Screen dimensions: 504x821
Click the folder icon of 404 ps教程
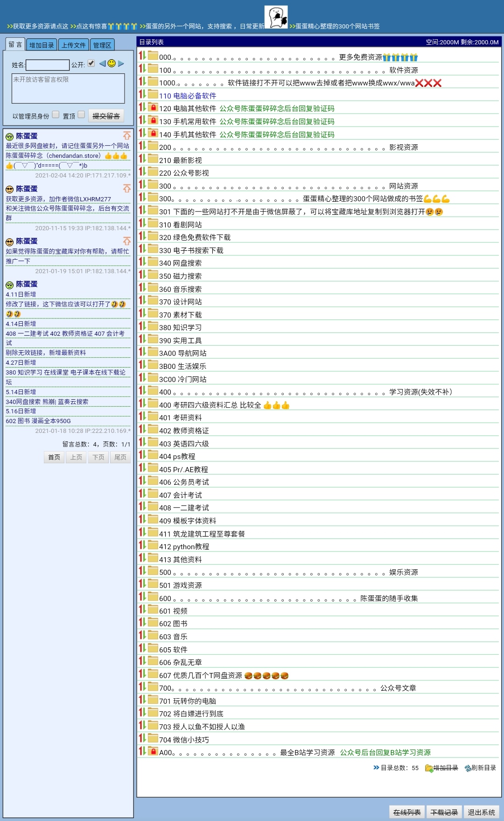(153, 455)
